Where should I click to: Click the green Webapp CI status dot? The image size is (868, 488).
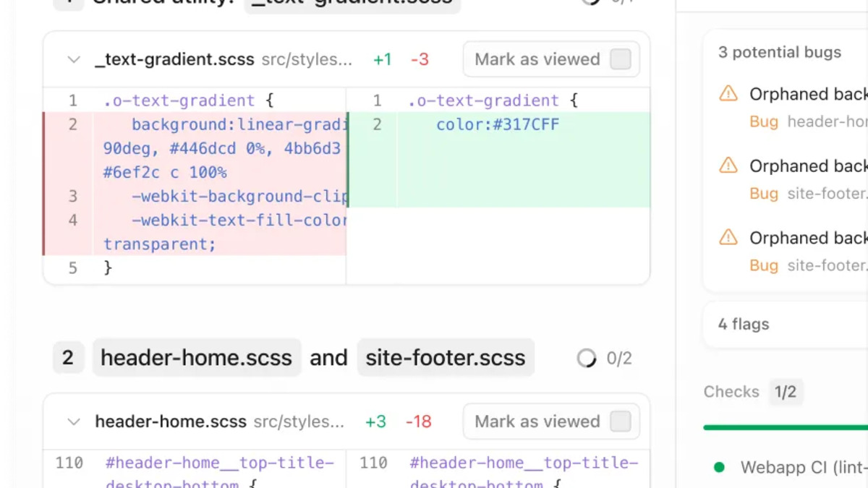(x=719, y=468)
